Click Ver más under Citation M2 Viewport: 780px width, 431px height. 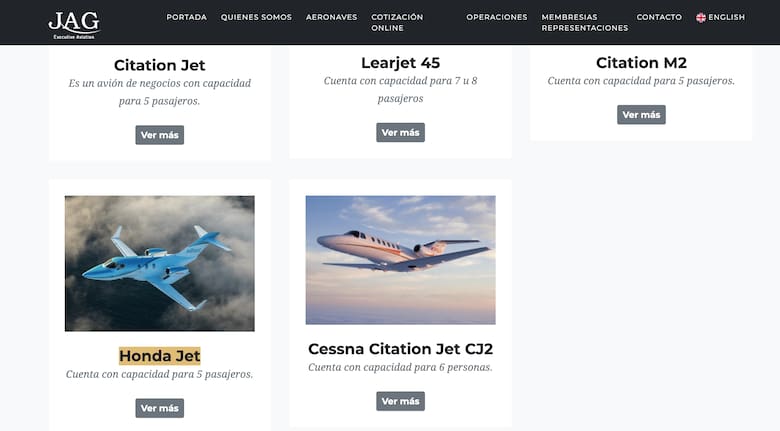[x=641, y=115]
